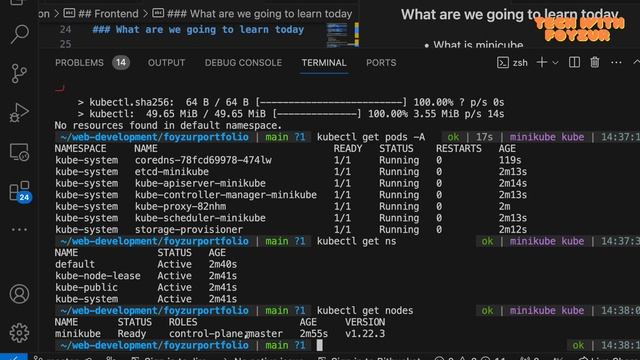Click 'etcd-minikube' pod name
640x360 pixels.
172,172
